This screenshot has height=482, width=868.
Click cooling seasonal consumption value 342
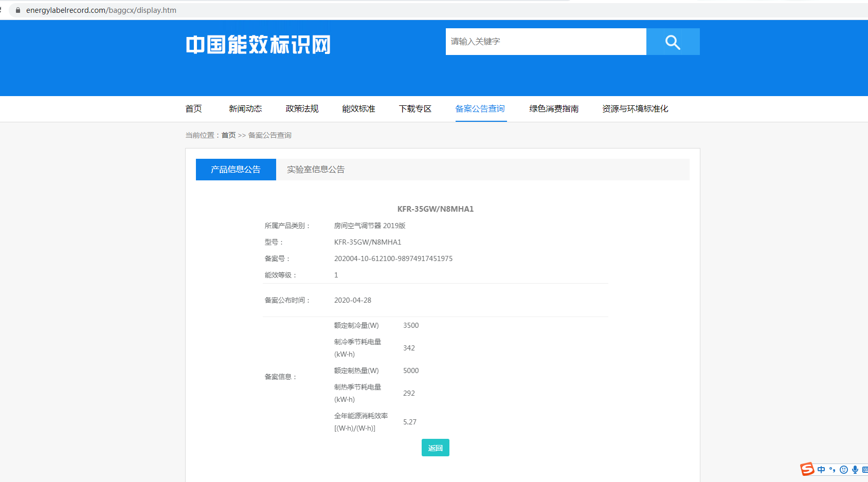point(409,348)
